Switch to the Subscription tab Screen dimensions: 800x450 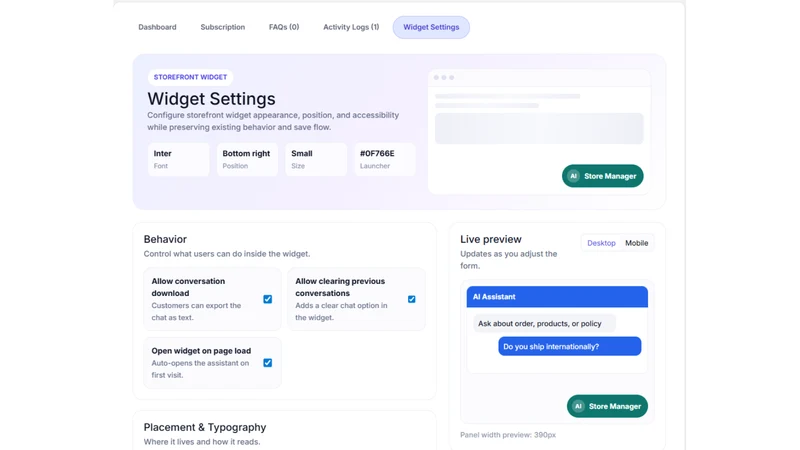[222, 27]
